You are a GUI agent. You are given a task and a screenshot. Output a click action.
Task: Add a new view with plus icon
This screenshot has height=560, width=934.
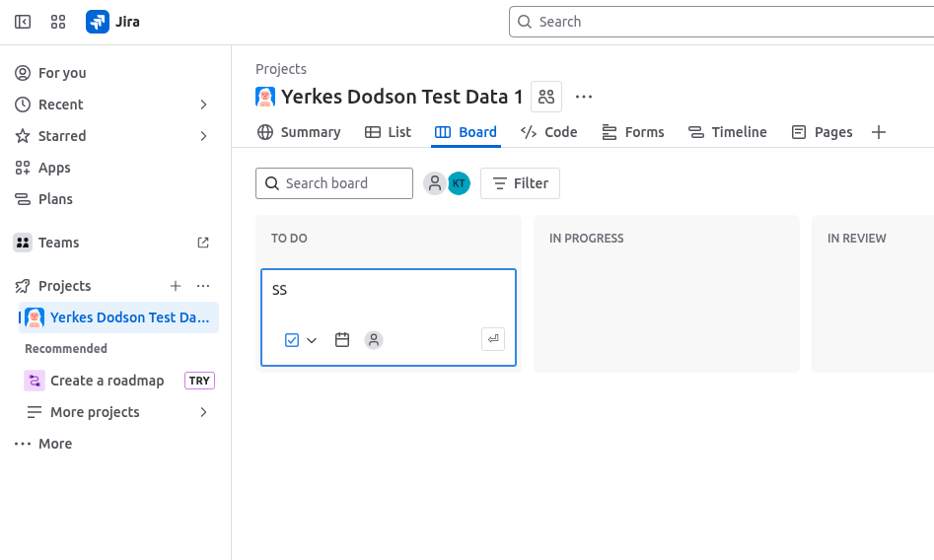click(x=879, y=132)
